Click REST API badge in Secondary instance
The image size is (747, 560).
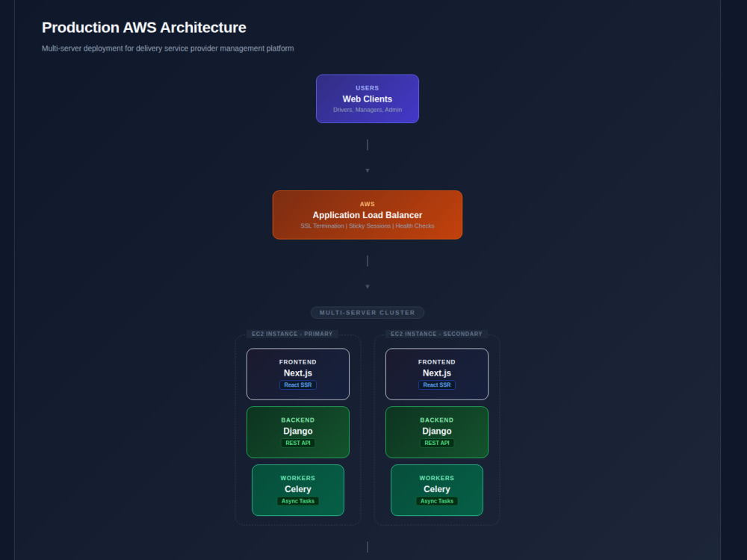[x=437, y=443]
